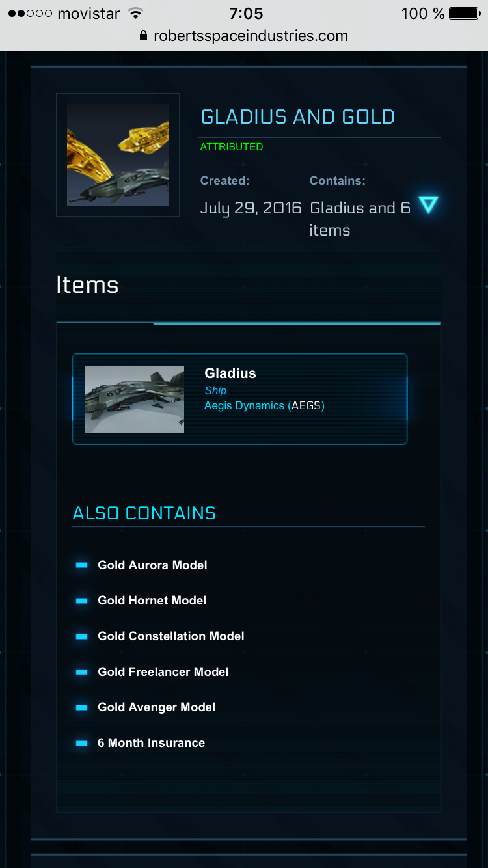Select the 6 Month Insurance entry
The image size is (488, 868).
point(152,743)
